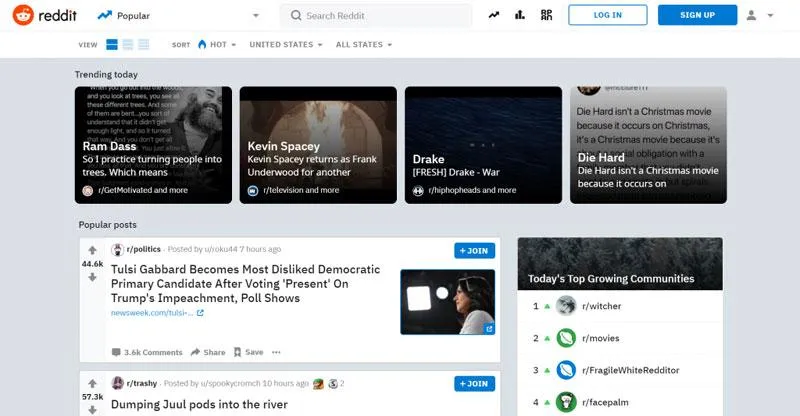800x416 pixels.
Task: Open the All States dropdown
Action: click(364, 44)
